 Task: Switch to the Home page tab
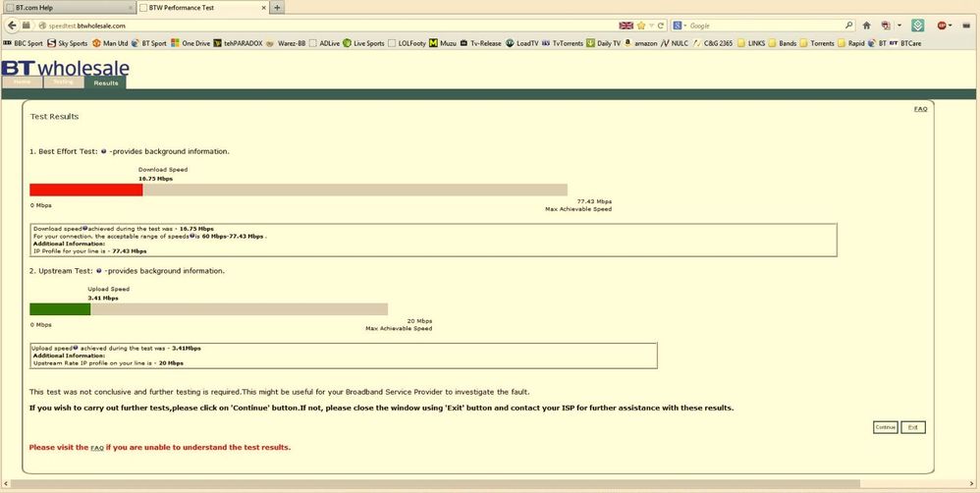pyautogui.click(x=22, y=82)
